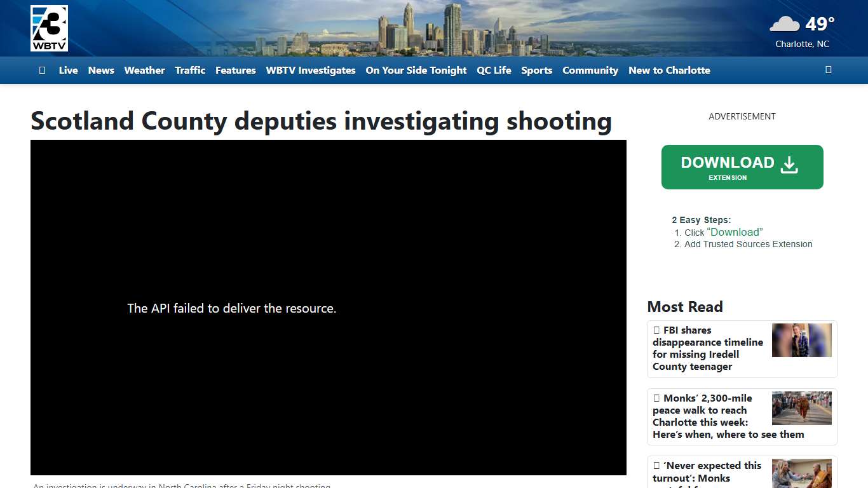Viewport: 868px width, 488px height.
Task: Click the icon beside the Monks peace walk headline
Action: pyautogui.click(x=656, y=397)
